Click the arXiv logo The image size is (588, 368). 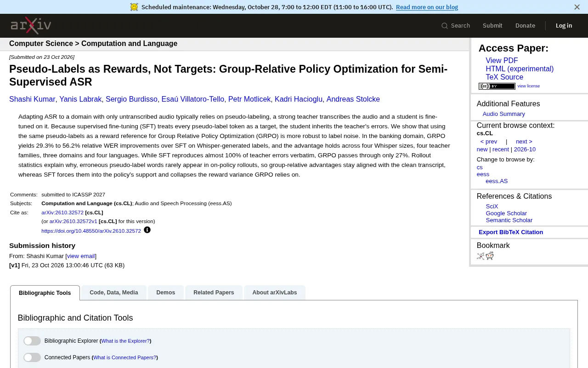(31, 26)
